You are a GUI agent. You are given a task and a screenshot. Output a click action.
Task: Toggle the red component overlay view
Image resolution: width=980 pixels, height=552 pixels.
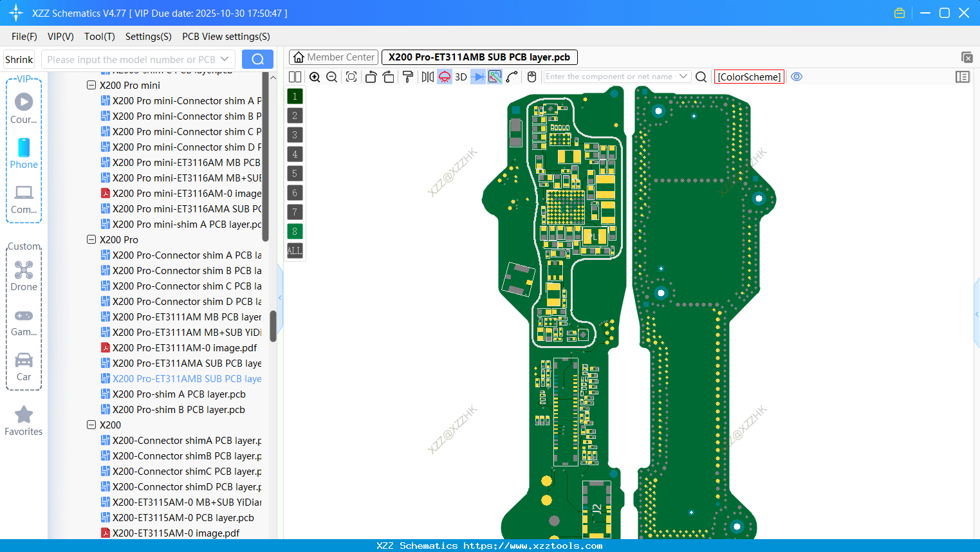(x=444, y=77)
